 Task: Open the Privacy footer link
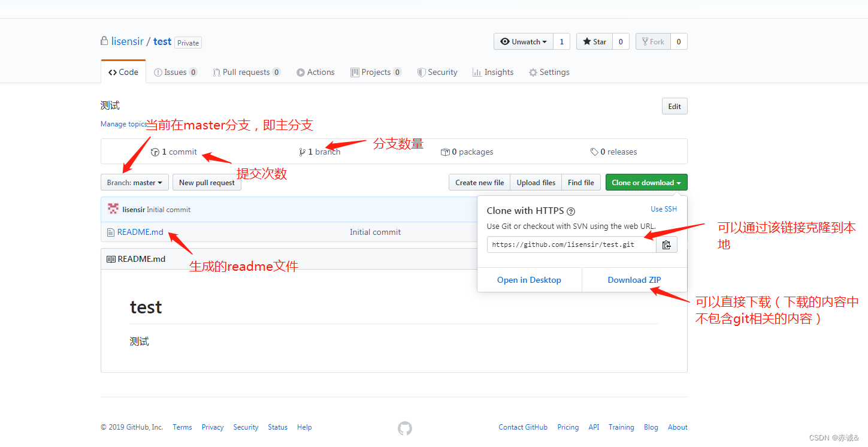(x=213, y=427)
